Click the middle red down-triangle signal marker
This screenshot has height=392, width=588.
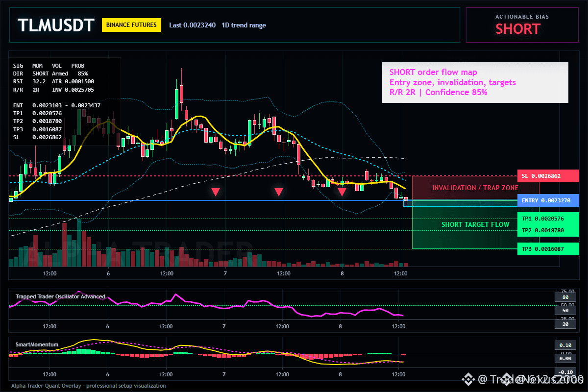(x=279, y=192)
